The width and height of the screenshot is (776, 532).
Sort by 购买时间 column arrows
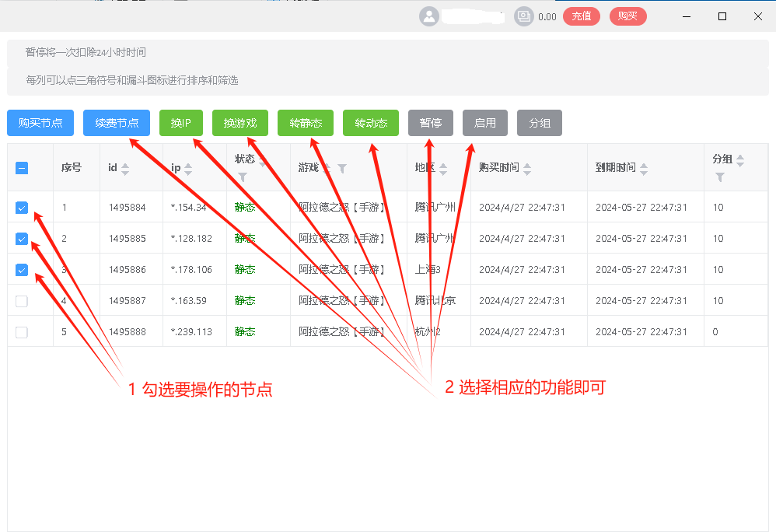[x=527, y=168]
